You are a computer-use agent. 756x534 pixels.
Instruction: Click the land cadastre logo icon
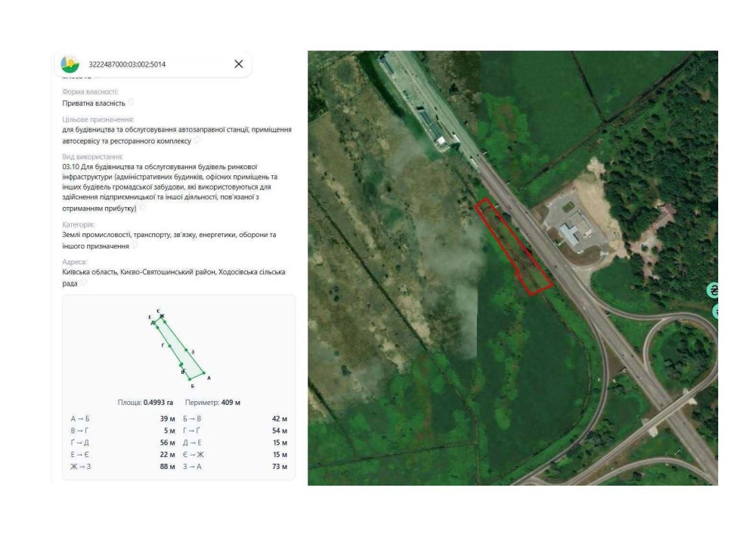pyautogui.click(x=70, y=64)
